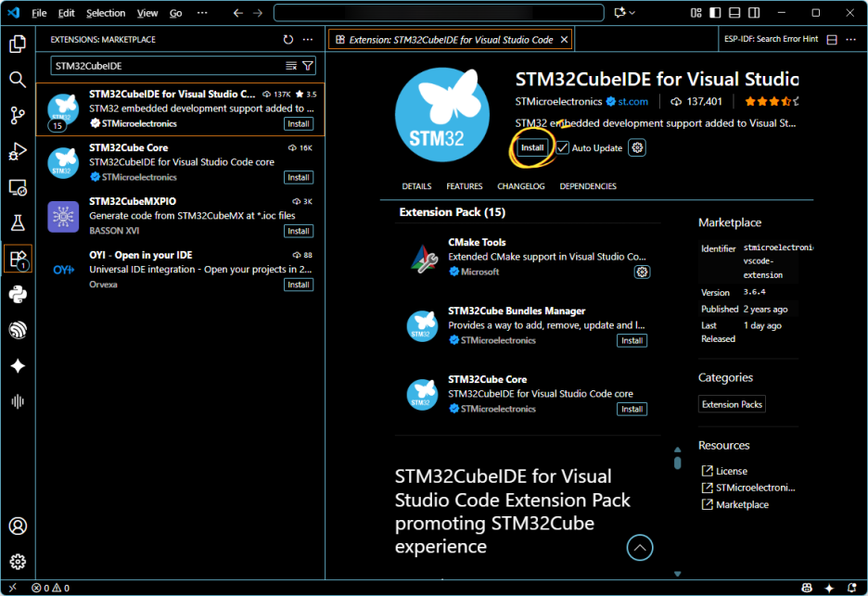Refresh the extensions marketplace list
868x596 pixels.
287,39
